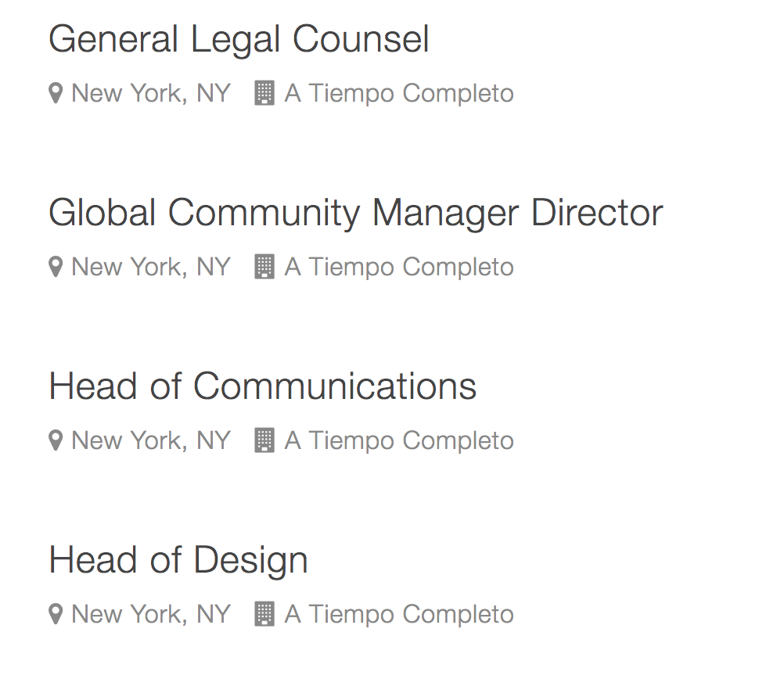Click location pin icon under Head of Design
Viewport: 784px width, 679px height.
[56, 615]
